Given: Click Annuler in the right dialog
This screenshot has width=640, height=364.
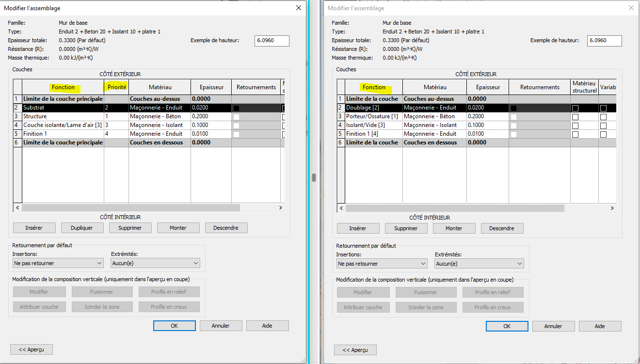Looking at the screenshot, I should coord(553,326).
